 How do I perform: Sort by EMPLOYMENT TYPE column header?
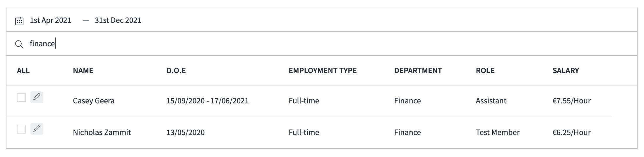coord(323,71)
